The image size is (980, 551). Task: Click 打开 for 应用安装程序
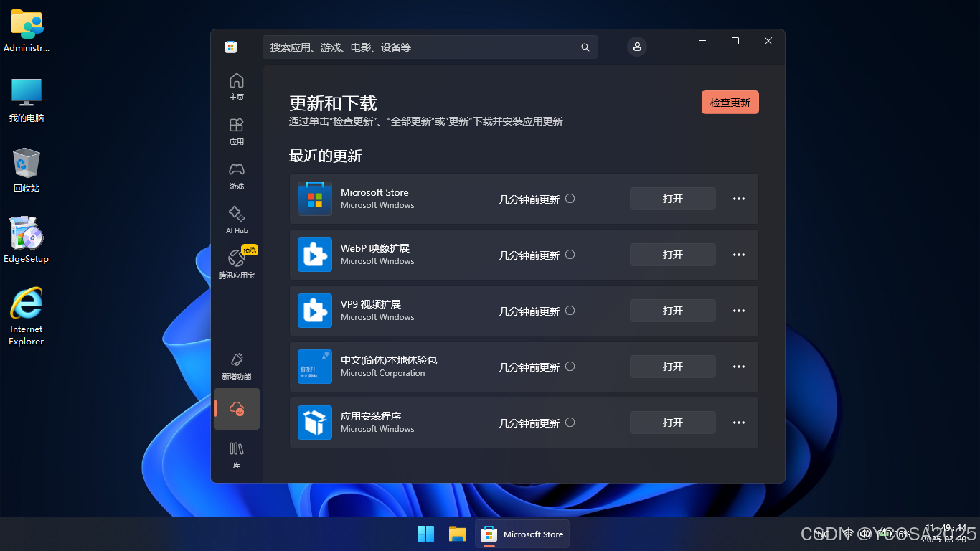pos(673,423)
